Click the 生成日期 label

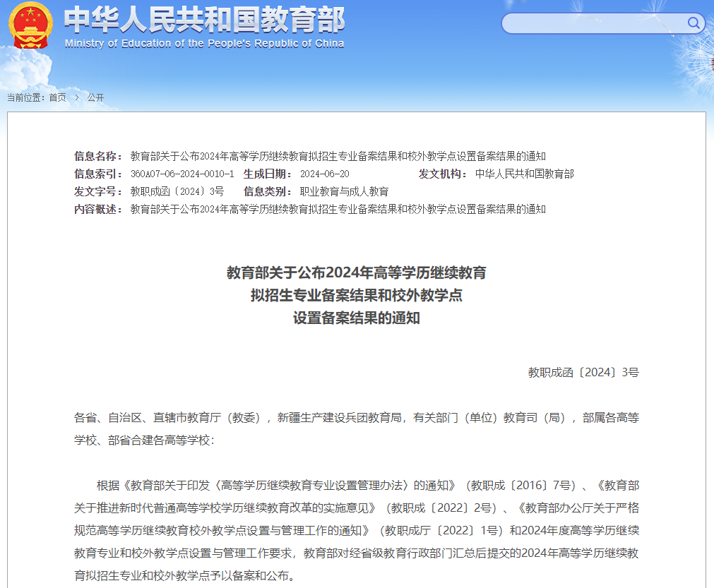(267, 174)
